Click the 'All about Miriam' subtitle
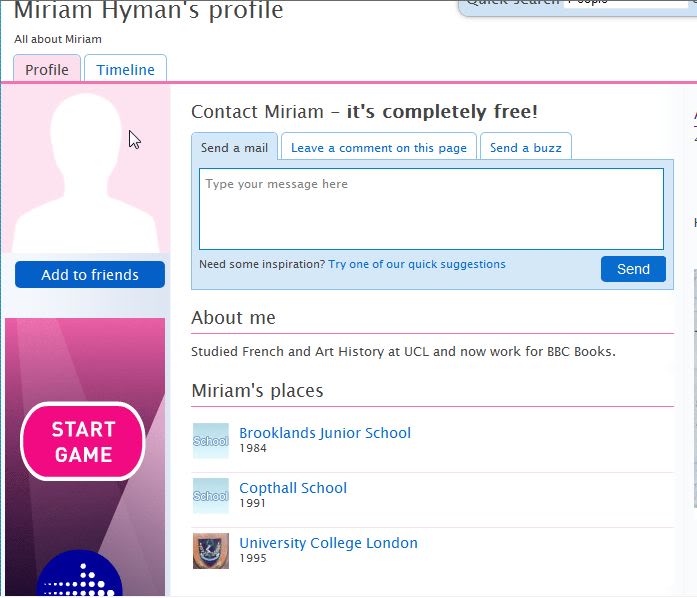697x598 pixels. tap(58, 39)
